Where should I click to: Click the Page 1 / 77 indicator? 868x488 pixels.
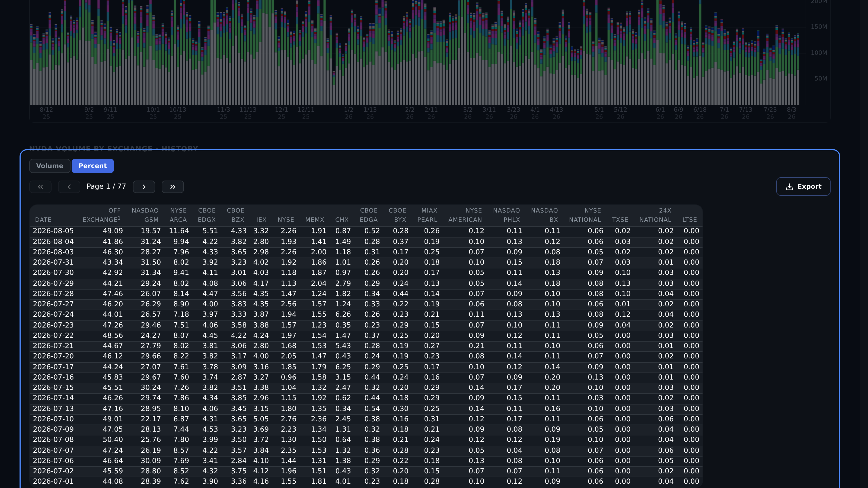[106, 187]
